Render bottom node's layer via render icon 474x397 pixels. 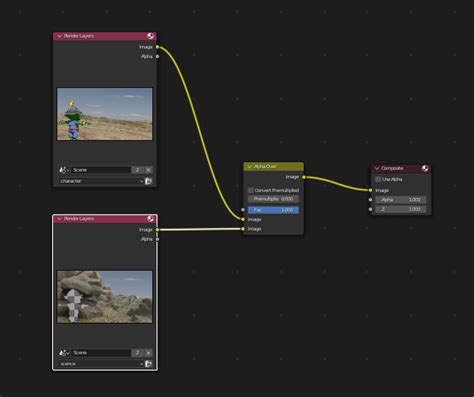pos(149,364)
